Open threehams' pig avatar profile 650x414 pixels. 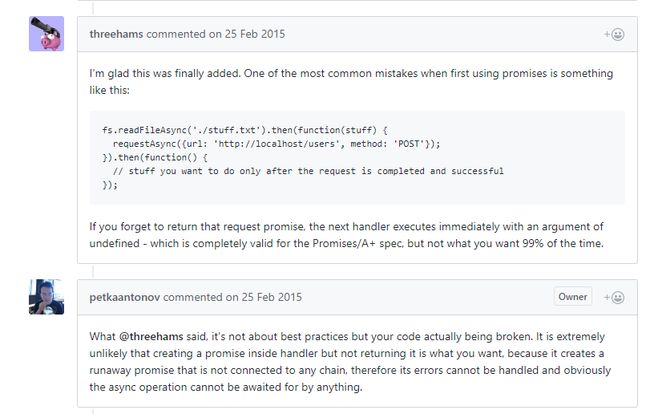(46, 34)
